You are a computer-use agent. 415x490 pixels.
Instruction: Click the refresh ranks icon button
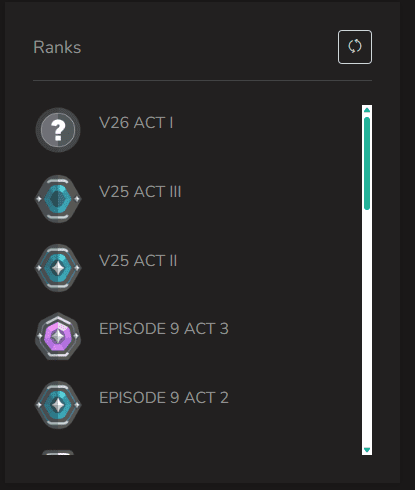(355, 47)
